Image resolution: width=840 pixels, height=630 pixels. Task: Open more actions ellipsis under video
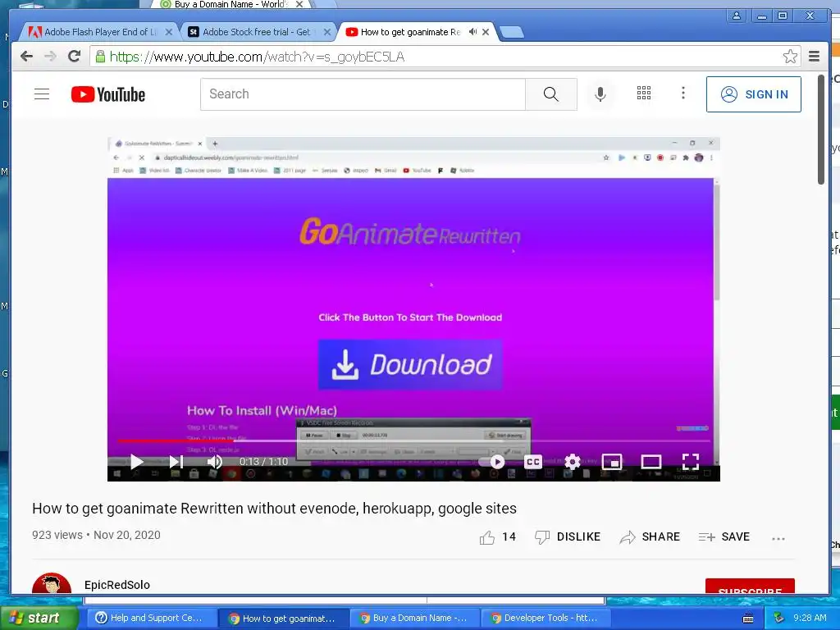(778, 538)
